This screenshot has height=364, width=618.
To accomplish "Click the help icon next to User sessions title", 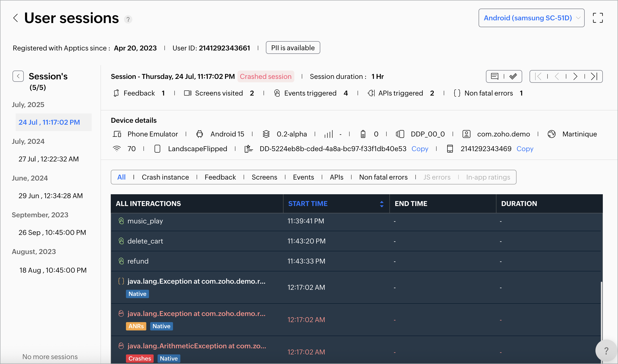I will [x=128, y=19].
